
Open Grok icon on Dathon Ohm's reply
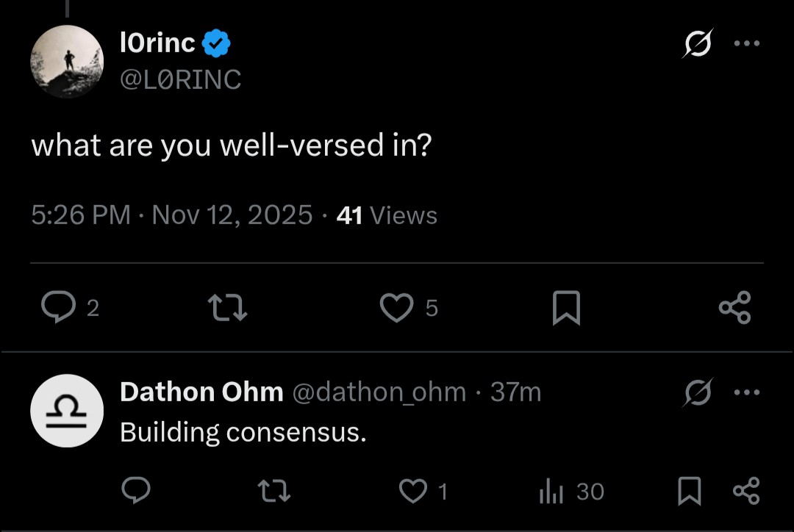[695, 395]
